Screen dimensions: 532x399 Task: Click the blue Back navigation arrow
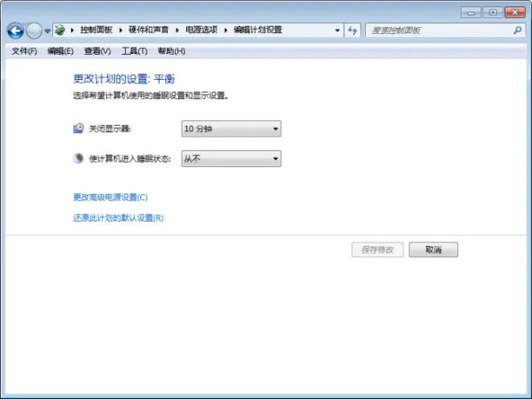coord(15,31)
